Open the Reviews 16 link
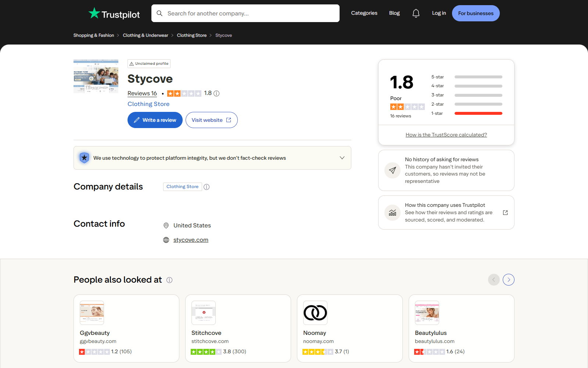This screenshot has height=368, width=588. (x=142, y=93)
